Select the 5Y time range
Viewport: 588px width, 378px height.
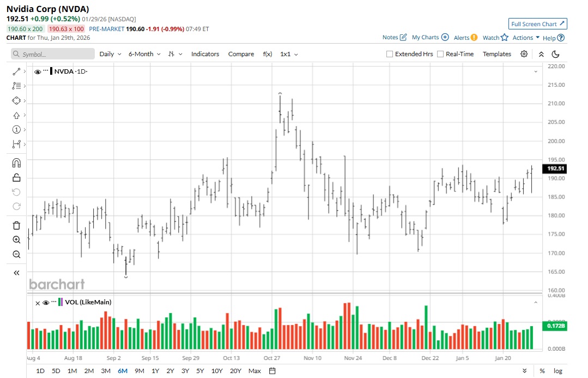[x=200, y=371]
